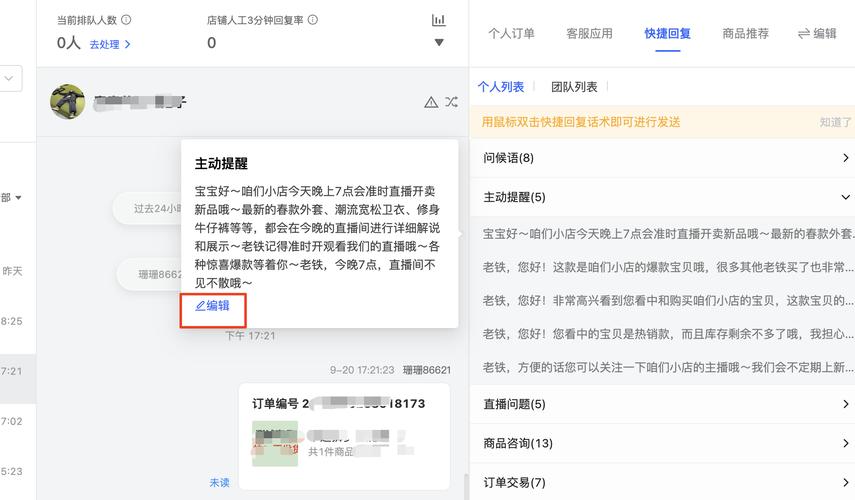
Task: Click the info icon beside 当前排队人数
Action: tap(126, 20)
